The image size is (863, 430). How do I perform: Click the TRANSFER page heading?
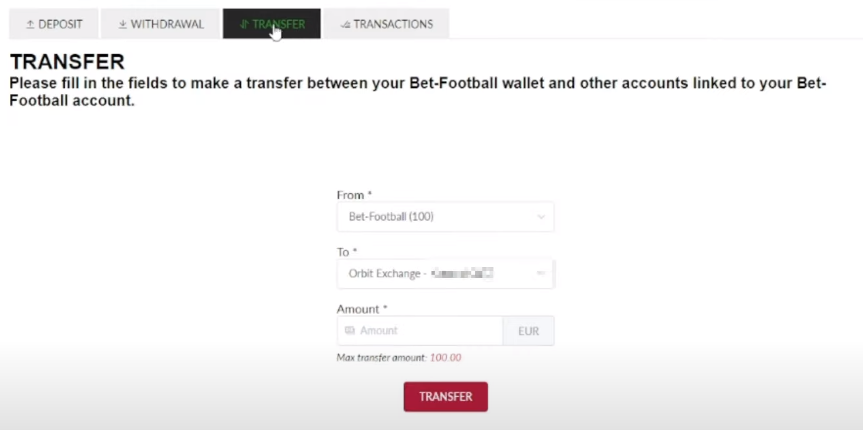tap(67, 62)
